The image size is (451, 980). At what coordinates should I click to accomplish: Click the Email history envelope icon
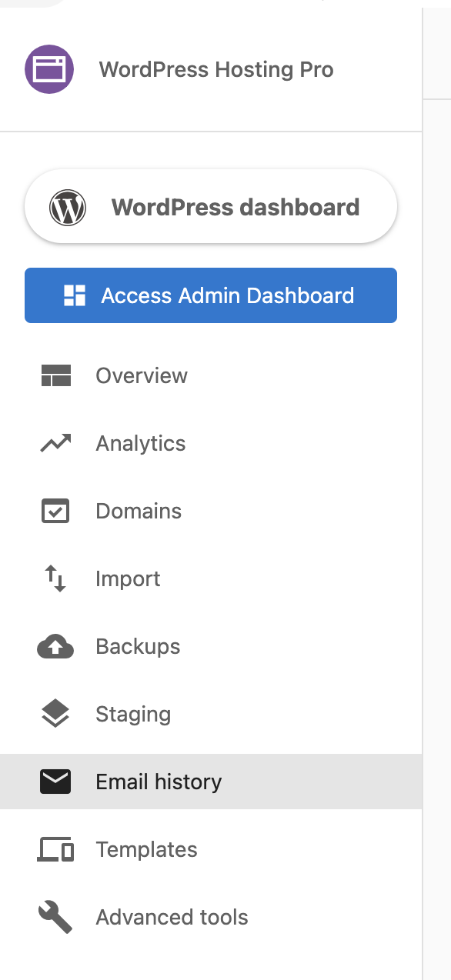tap(55, 782)
